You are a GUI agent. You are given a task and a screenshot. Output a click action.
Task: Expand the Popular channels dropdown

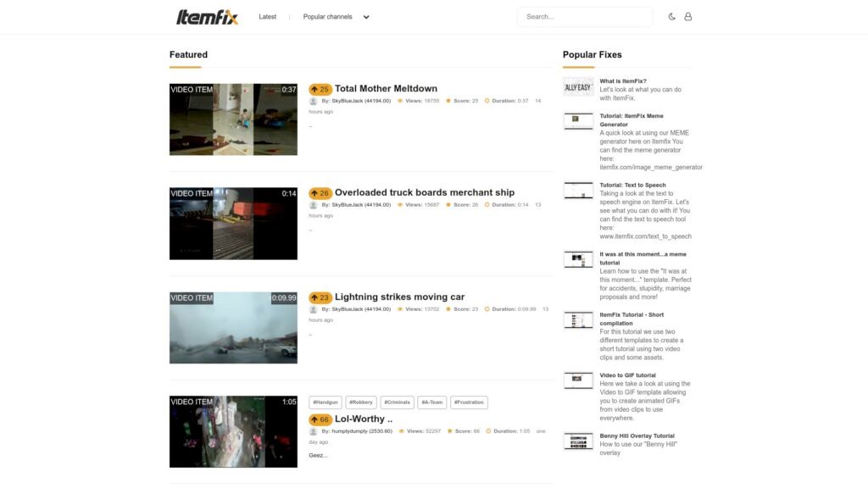pyautogui.click(x=337, y=17)
